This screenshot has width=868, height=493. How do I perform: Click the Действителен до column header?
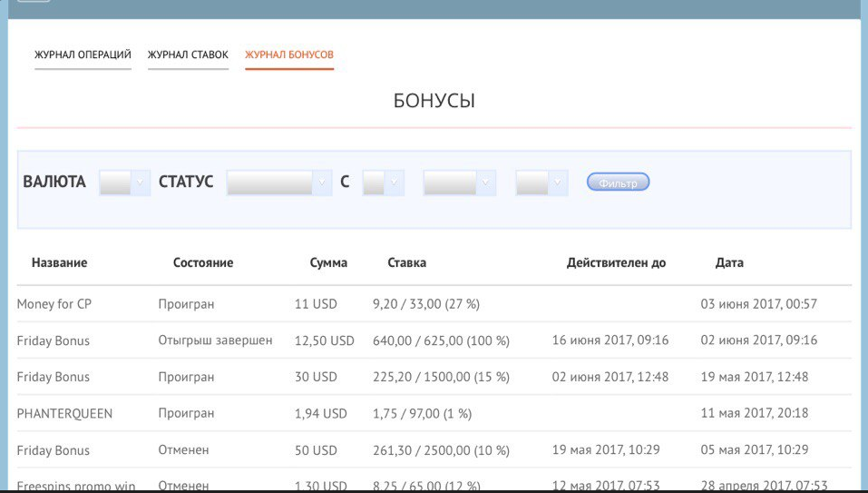(x=616, y=262)
